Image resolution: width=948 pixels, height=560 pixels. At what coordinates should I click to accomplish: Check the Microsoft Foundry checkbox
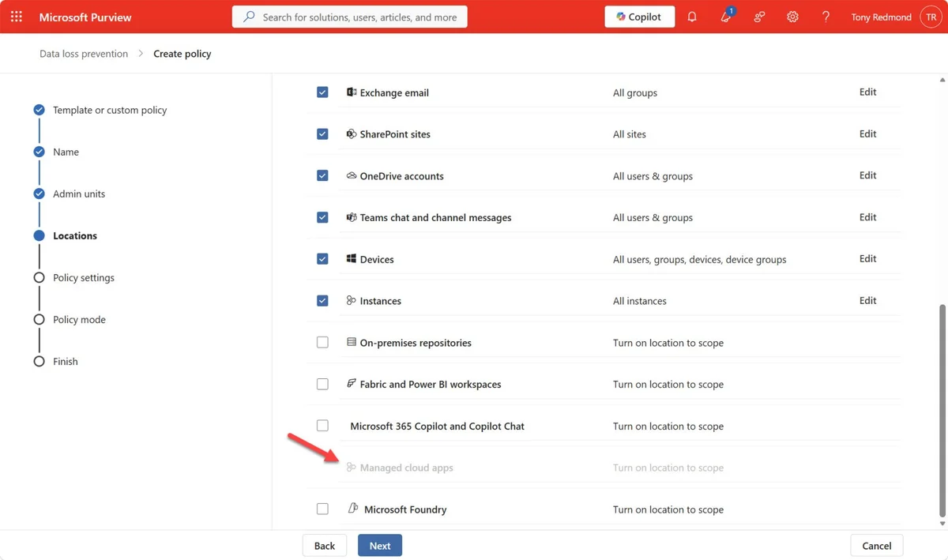click(322, 509)
